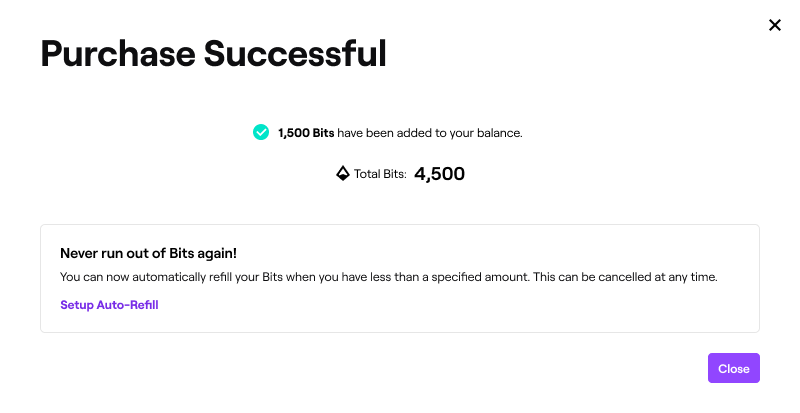800x413 pixels.
Task: Click empty area inside the auto-refill card
Action: point(459,311)
